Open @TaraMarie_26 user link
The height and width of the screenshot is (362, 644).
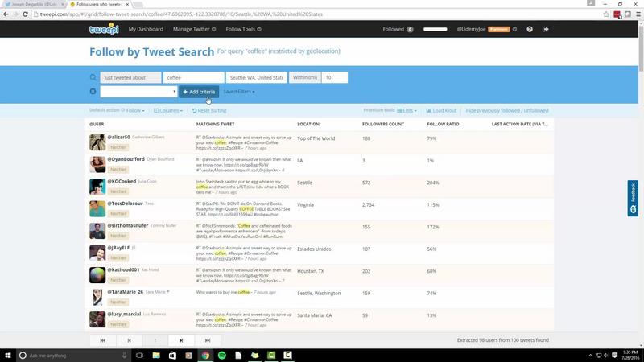[x=125, y=292]
